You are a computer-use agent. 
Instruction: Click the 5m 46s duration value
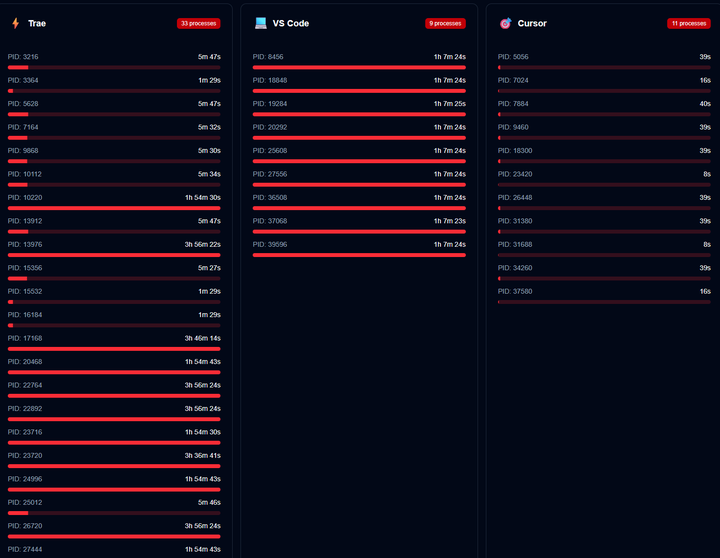(x=209, y=502)
